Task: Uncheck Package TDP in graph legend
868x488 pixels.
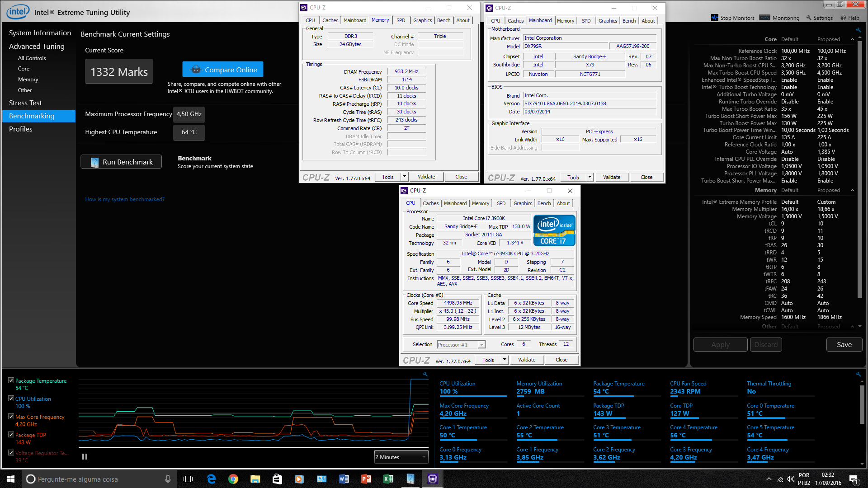Action: (11, 435)
